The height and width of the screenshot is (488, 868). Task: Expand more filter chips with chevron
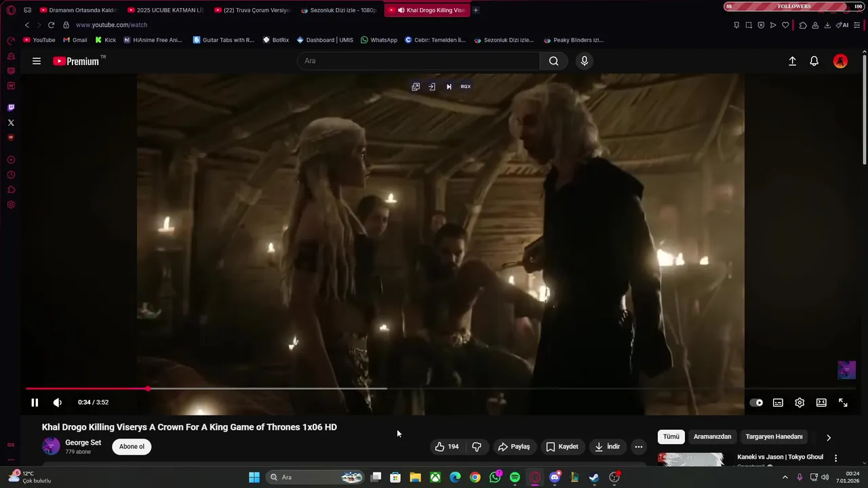point(828,437)
